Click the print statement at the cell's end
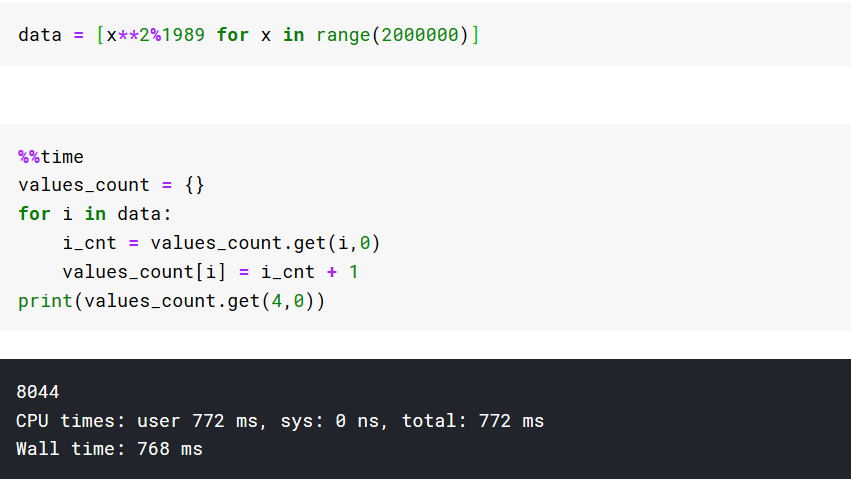 [171, 301]
